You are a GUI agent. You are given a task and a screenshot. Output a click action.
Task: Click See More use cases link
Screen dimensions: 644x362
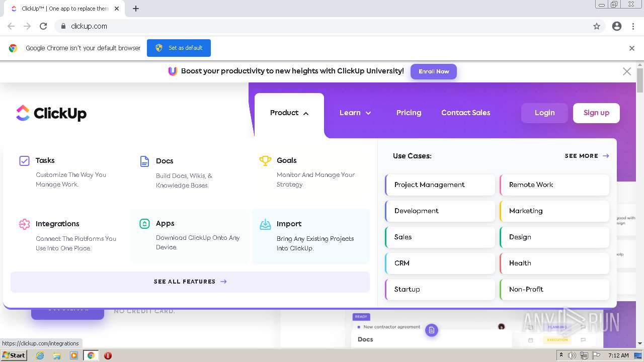(587, 156)
